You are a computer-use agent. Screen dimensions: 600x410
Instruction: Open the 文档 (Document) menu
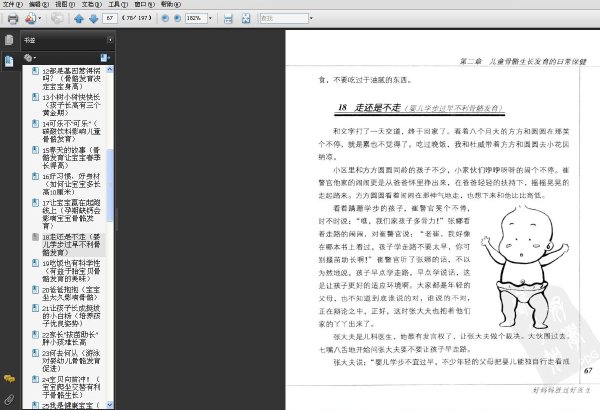(91, 4)
